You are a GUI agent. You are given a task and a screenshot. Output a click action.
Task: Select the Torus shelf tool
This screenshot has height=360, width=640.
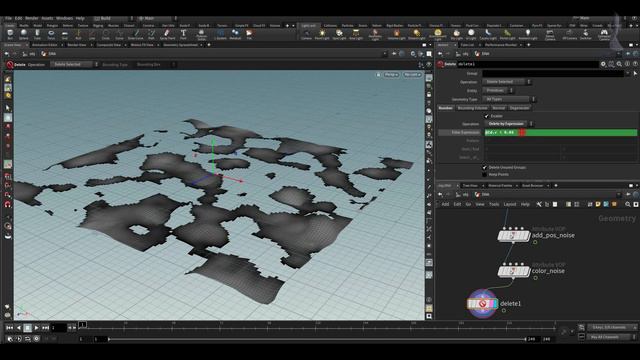[51, 34]
